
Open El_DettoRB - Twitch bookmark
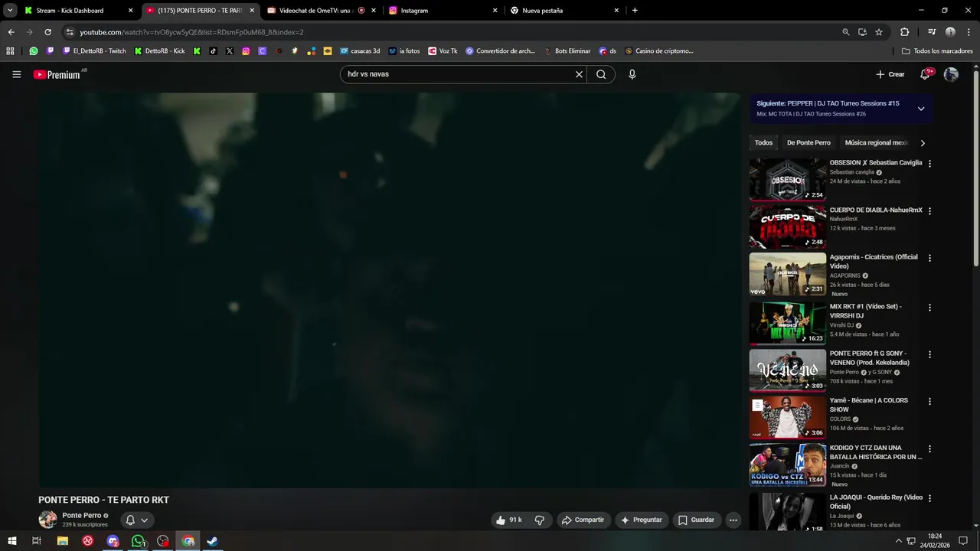[x=94, y=51]
